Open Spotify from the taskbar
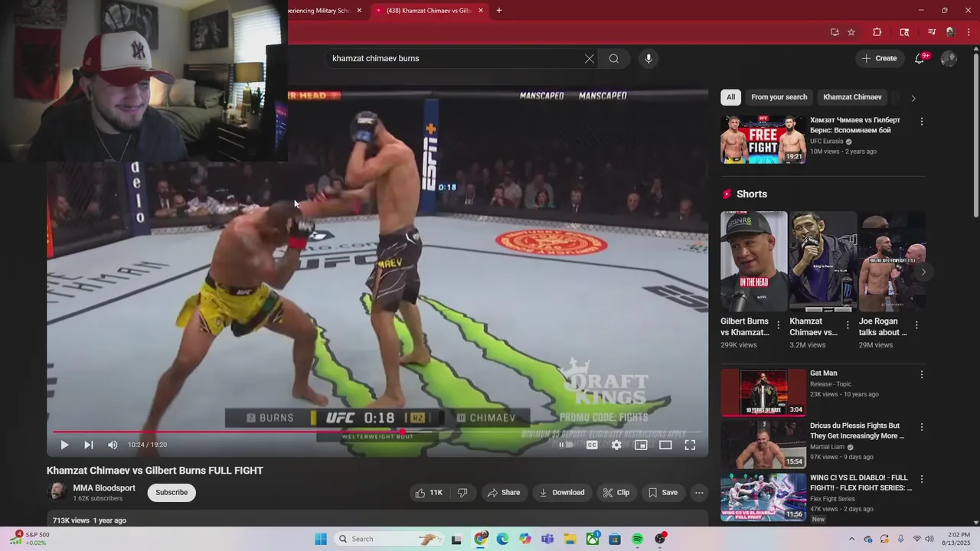This screenshot has width=980, height=551. click(637, 539)
